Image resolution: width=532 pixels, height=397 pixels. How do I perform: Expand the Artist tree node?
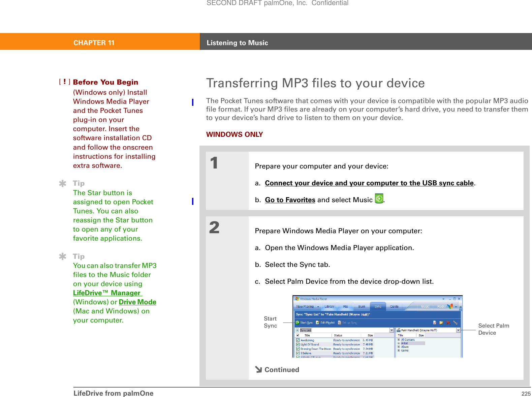[x=399, y=343]
